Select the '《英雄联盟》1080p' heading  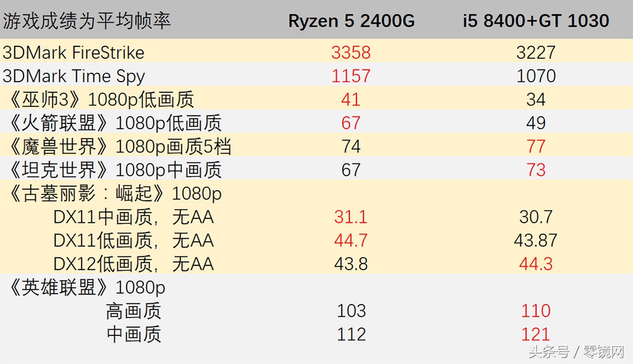click(87, 288)
